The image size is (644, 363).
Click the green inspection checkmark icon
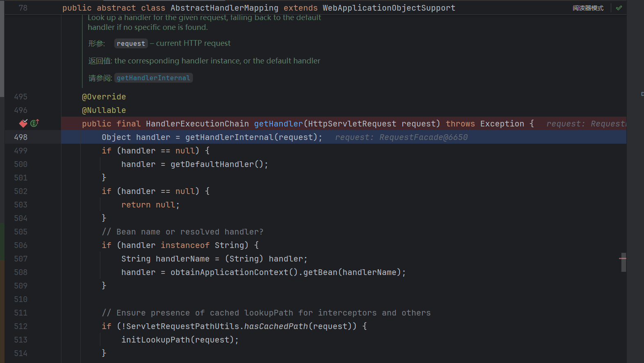pyautogui.click(x=619, y=8)
